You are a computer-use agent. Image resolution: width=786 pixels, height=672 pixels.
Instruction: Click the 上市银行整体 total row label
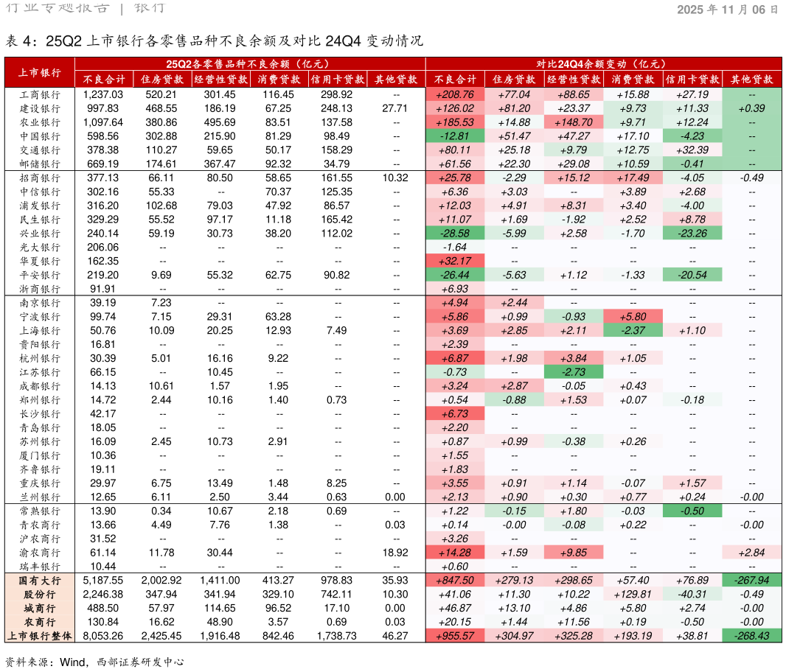tap(40, 636)
